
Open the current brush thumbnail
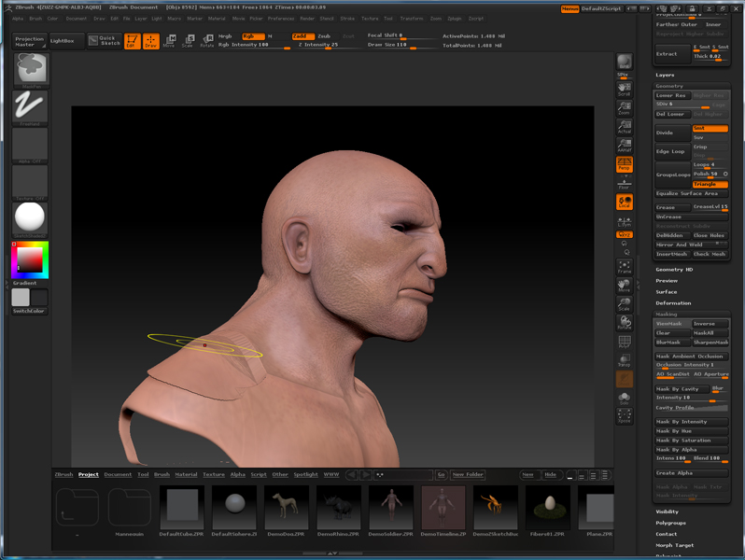pyautogui.click(x=31, y=68)
